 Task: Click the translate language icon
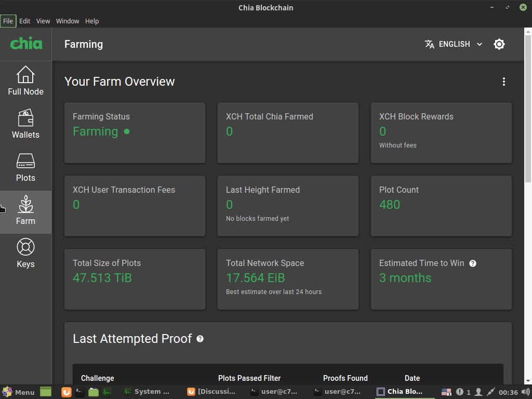[429, 44]
